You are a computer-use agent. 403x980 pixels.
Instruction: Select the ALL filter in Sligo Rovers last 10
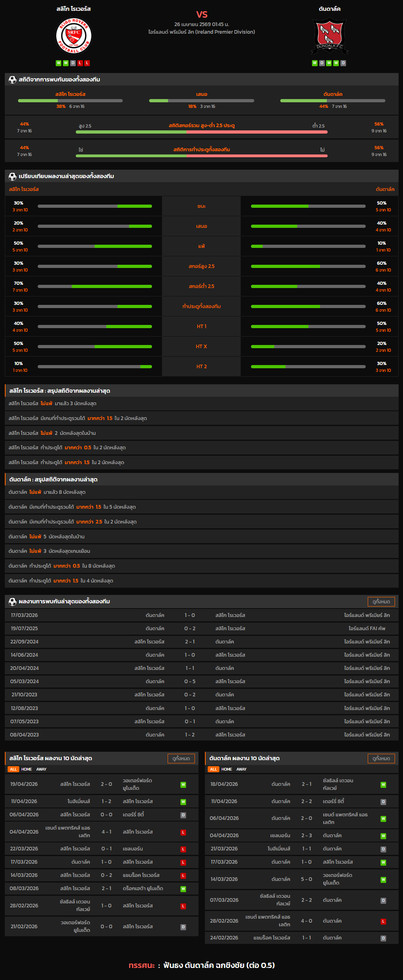[13, 769]
